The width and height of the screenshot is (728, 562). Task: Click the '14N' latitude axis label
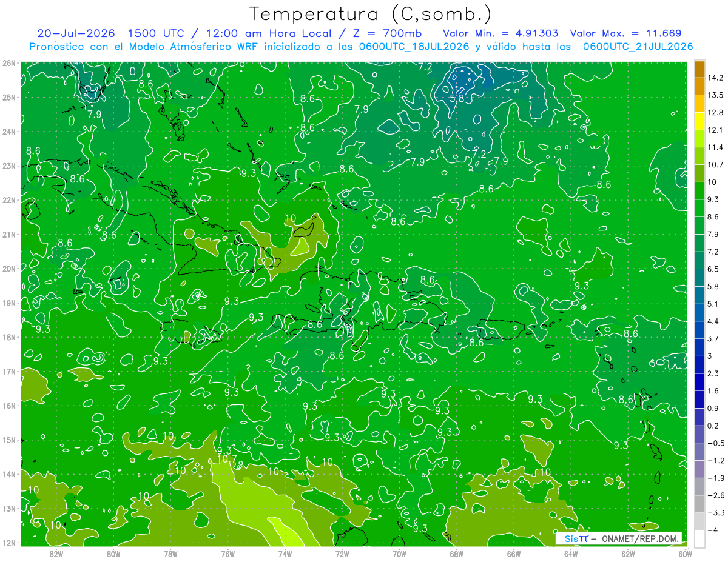point(8,474)
